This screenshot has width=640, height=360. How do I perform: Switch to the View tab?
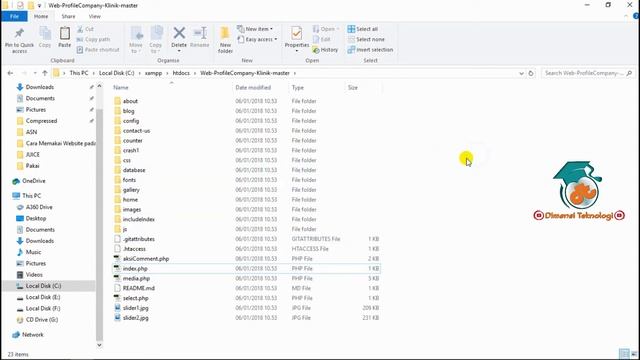tap(95, 16)
